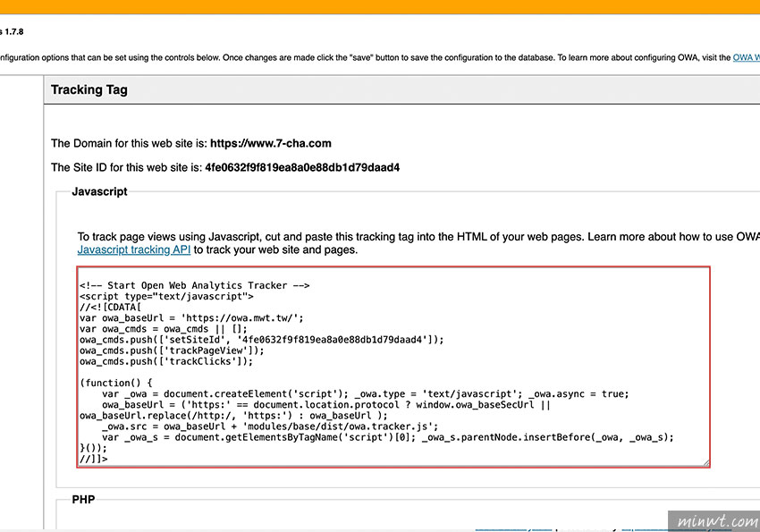Click the Site ID value 4fe0632f9f819ea8a0e88db1d79daad4 above Javascript
Screen dimensions: 760x532
tap(302, 167)
